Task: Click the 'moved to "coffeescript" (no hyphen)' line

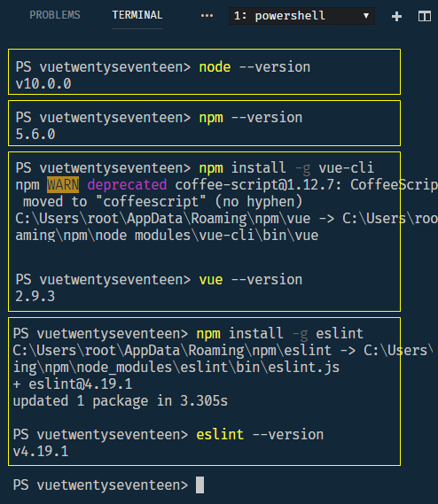Action: 163,202
